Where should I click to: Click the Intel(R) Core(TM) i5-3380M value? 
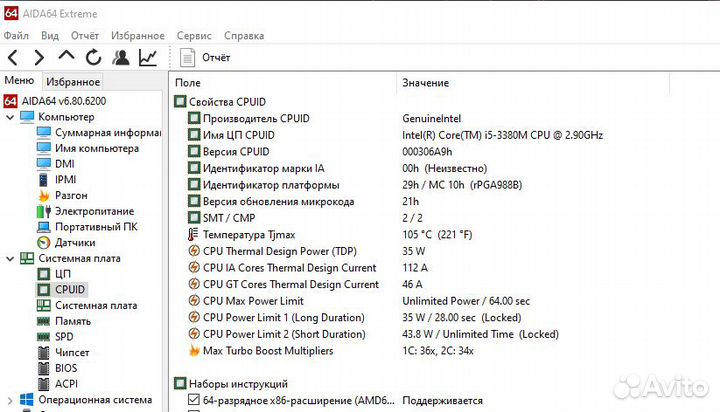pyautogui.click(x=502, y=135)
